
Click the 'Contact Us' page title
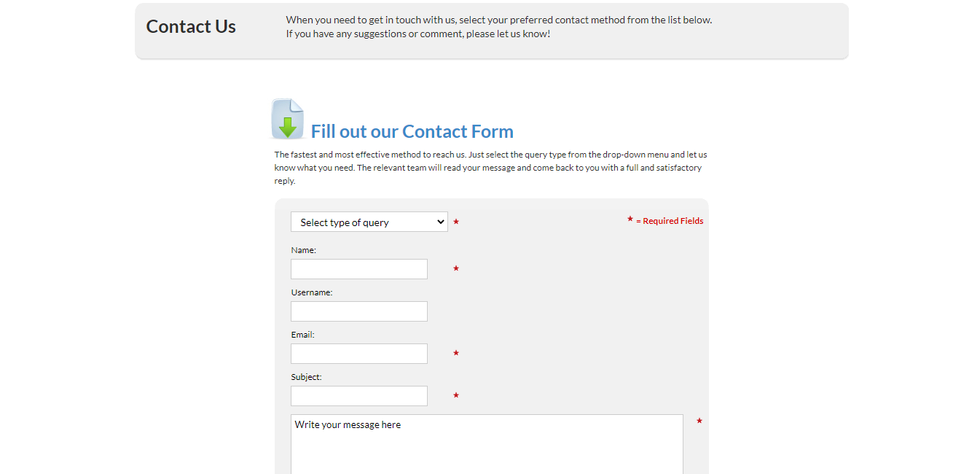(x=191, y=26)
